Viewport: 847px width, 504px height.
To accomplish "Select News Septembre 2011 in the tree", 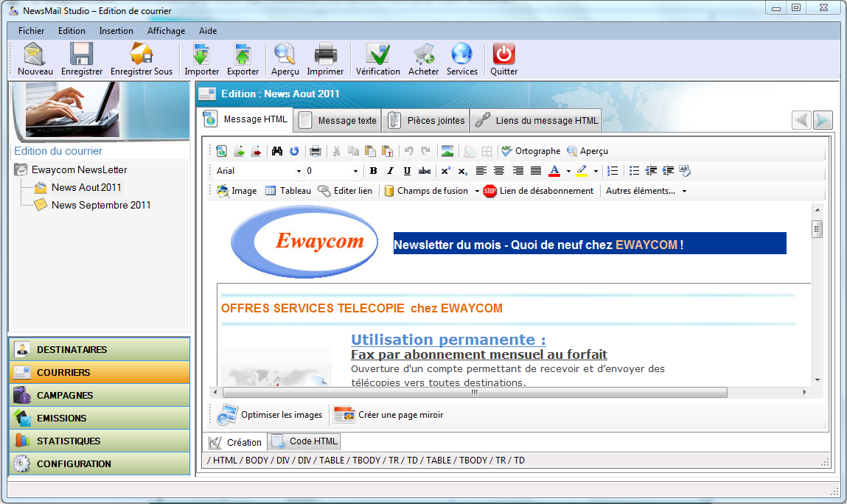I will tap(101, 205).
